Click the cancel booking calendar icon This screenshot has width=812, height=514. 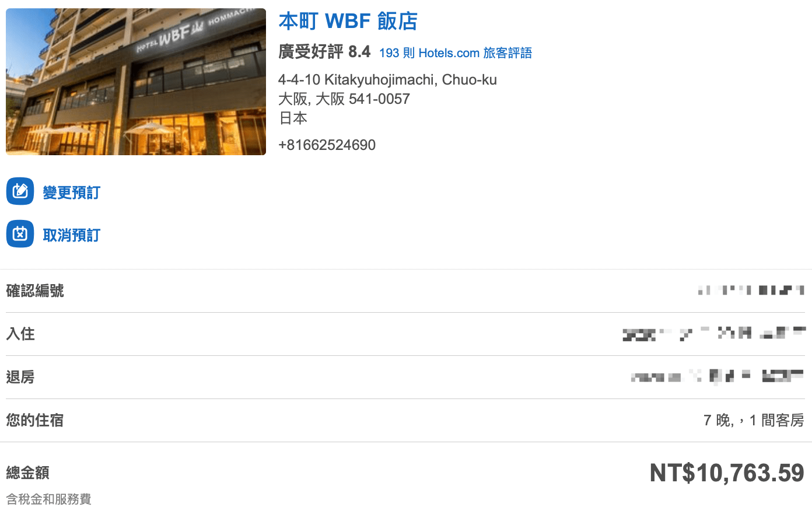20,234
